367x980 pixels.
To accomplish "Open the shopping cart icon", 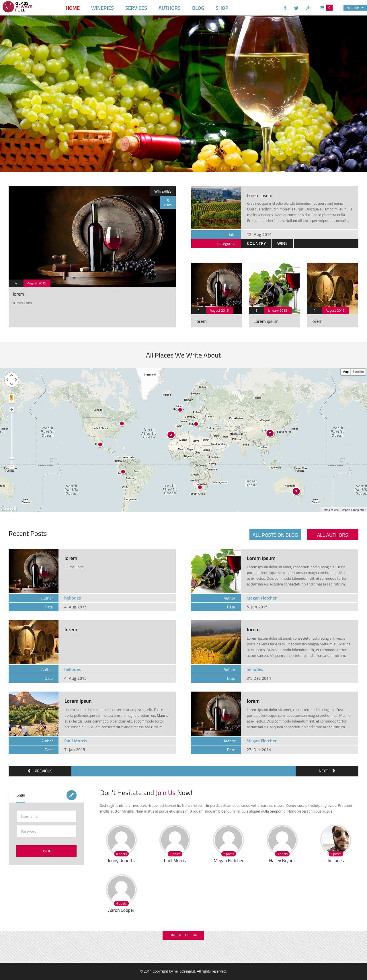I will pyautogui.click(x=322, y=8).
